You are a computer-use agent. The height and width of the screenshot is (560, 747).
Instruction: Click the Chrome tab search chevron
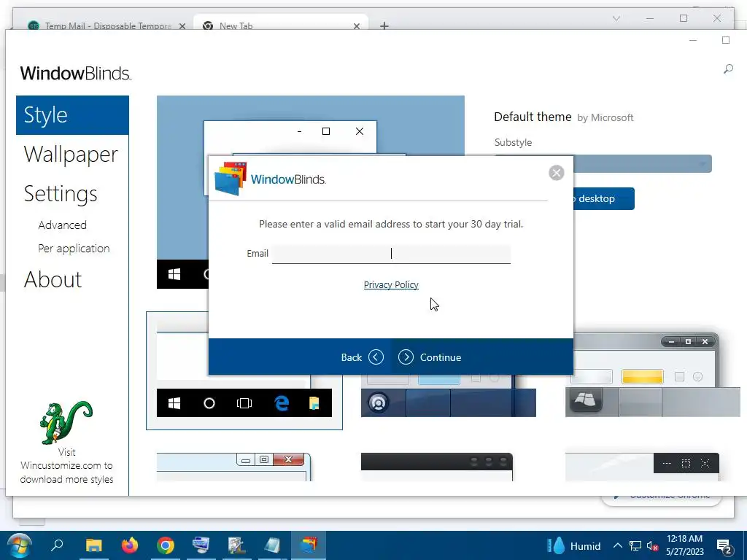point(616,18)
